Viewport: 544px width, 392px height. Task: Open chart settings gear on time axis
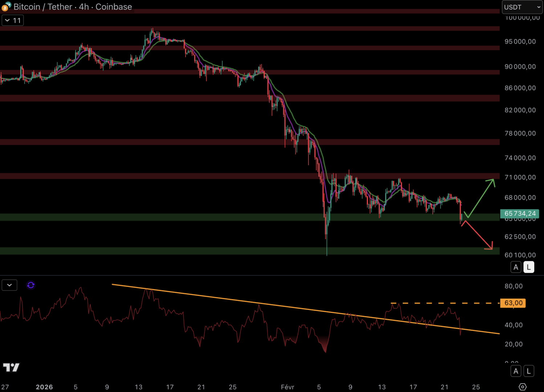tap(523, 387)
